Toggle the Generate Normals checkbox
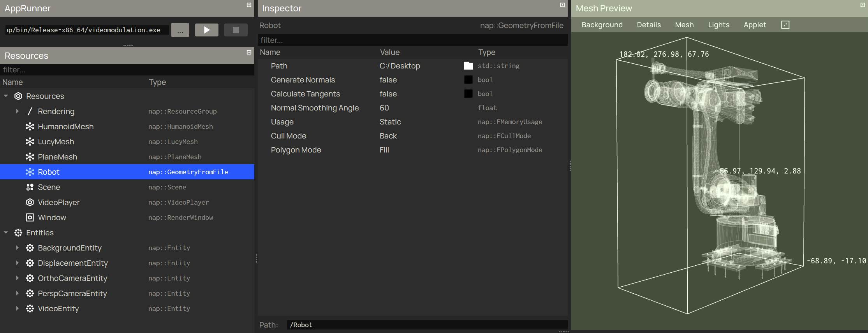This screenshot has width=868, height=333. [468, 80]
